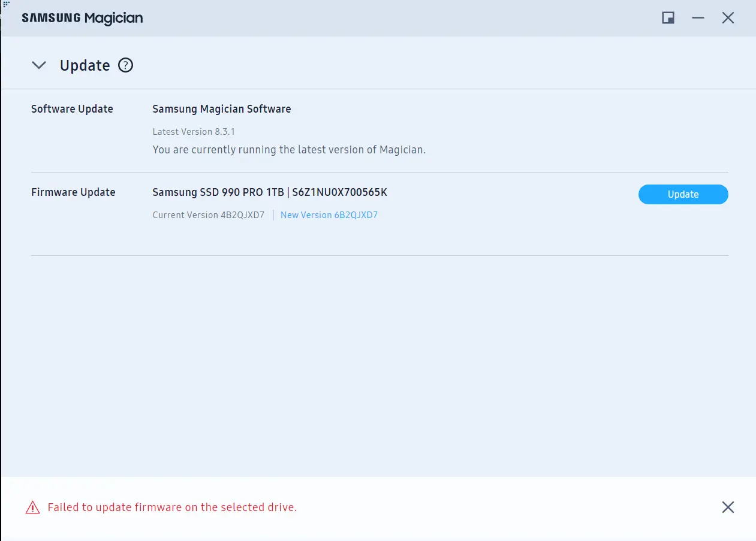The image size is (756, 541).
Task: Collapse the Update section chevron
Action: point(39,65)
